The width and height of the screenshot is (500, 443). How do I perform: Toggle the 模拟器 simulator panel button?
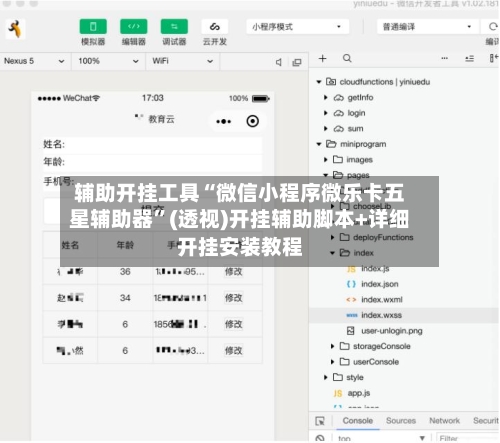(93, 27)
